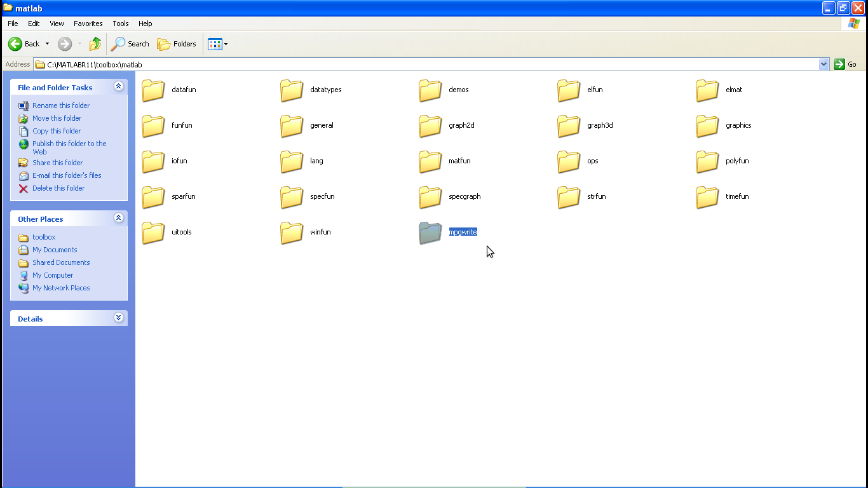Click the Up folder icon in toolbar
The width and height of the screenshot is (868, 488).
(95, 44)
